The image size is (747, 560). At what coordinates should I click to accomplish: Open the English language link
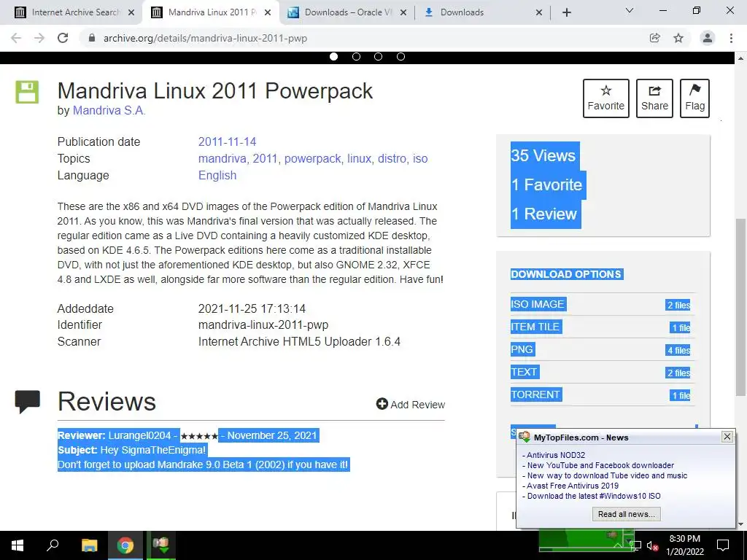pos(217,175)
